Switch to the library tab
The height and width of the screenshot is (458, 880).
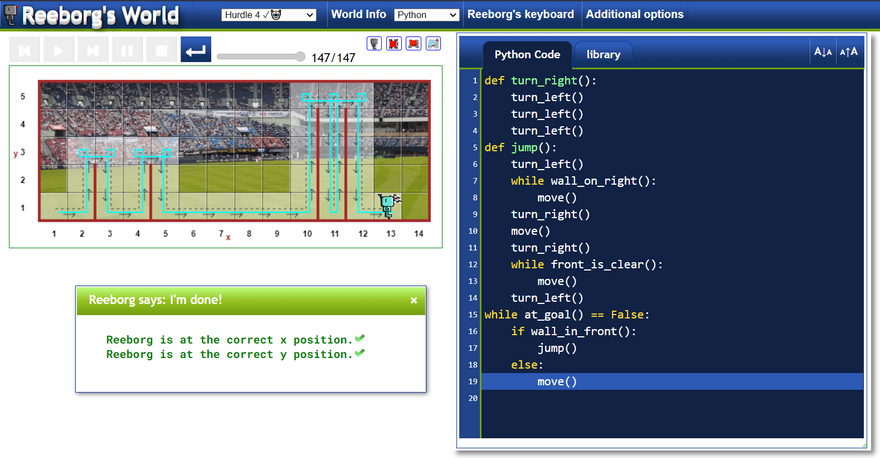click(x=603, y=54)
